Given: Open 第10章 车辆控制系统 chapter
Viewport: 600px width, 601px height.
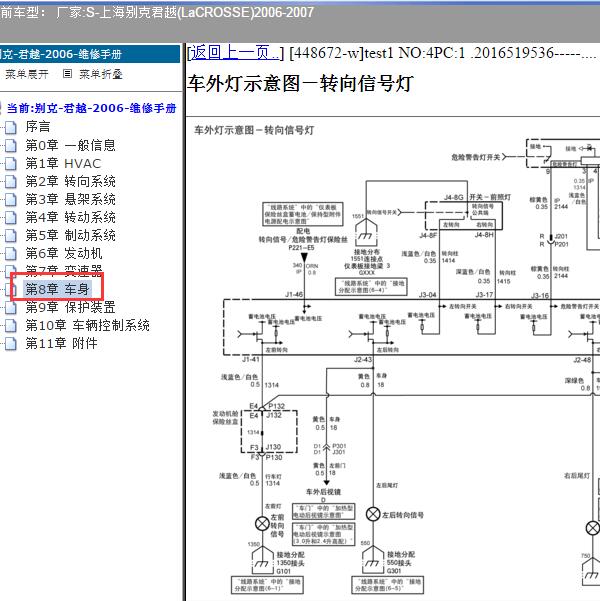Looking at the screenshot, I should click(87, 325).
